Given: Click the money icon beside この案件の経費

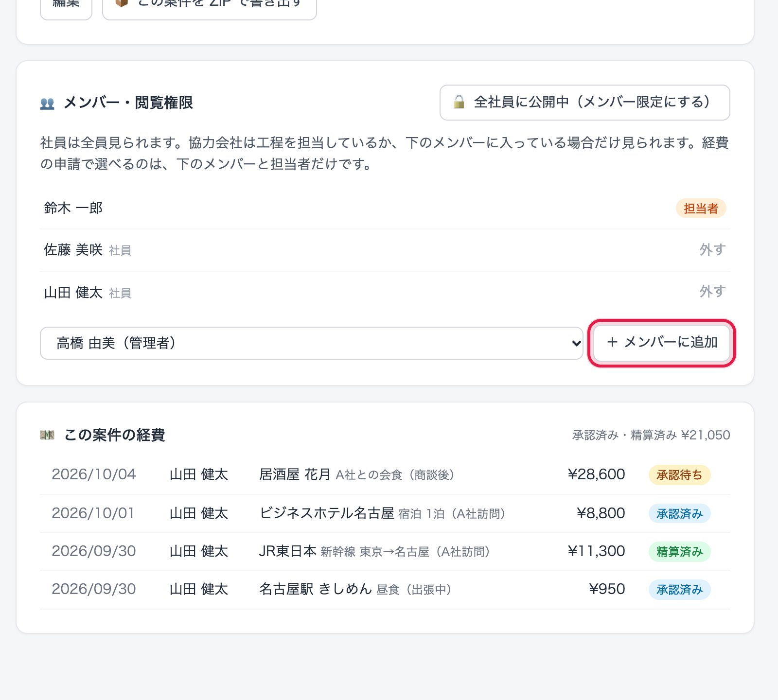Looking at the screenshot, I should click(x=47, y=435).
